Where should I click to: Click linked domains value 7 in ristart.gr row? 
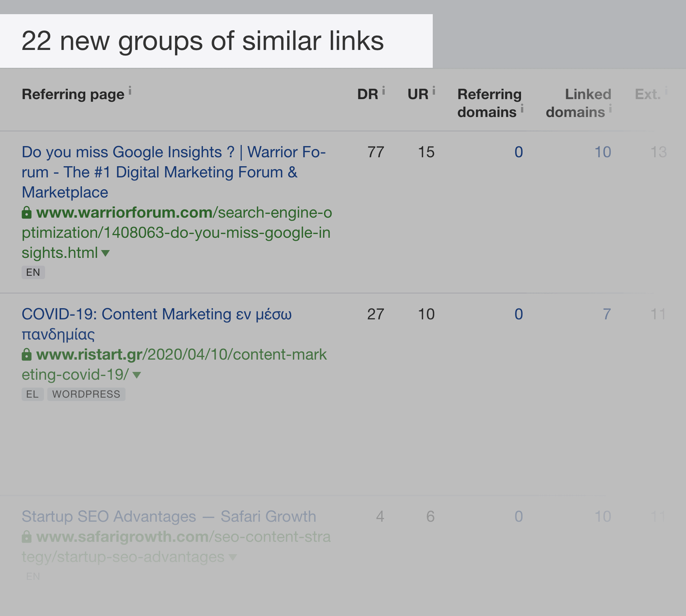[x=607, y=314]
